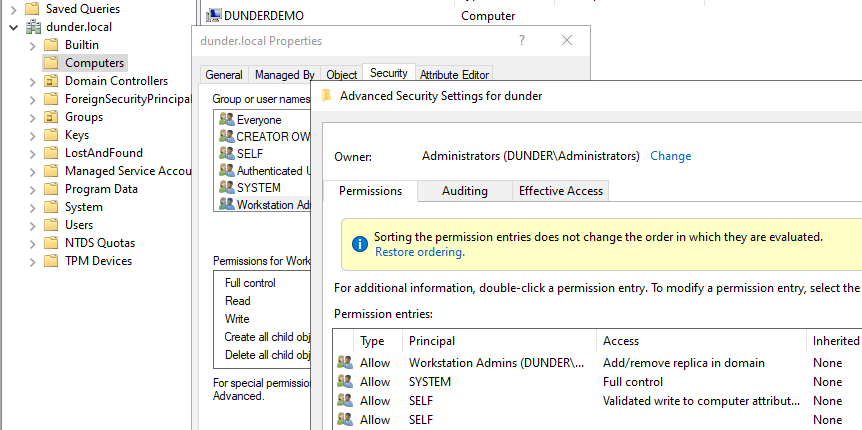Select the SYSTEM Full control permission entry
This screenshot has height=430, width=862.
(598, 382)
